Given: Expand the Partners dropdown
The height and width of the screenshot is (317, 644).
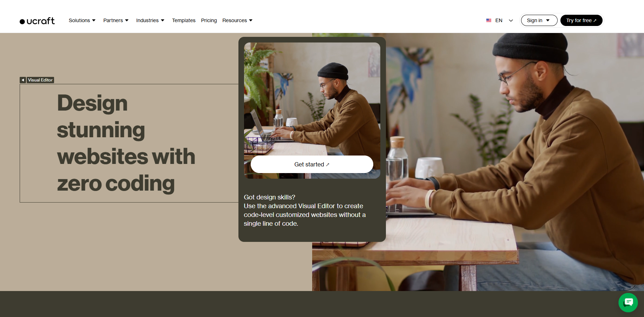Looking at the screenshot, I should click(x=116, y=20).
